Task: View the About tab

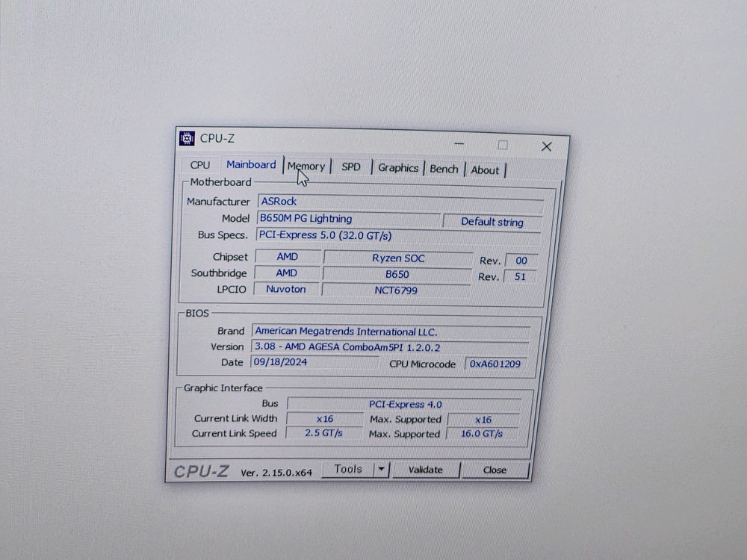Action: point(485,170)
